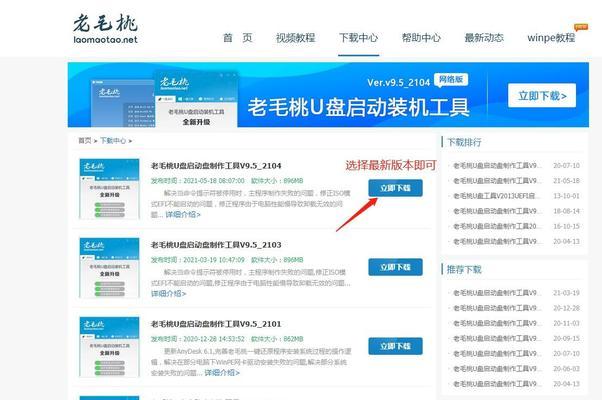Go to the 首页 nav tab
The image size is (602, 400).
pyautogui.click(x=237, y=38)
